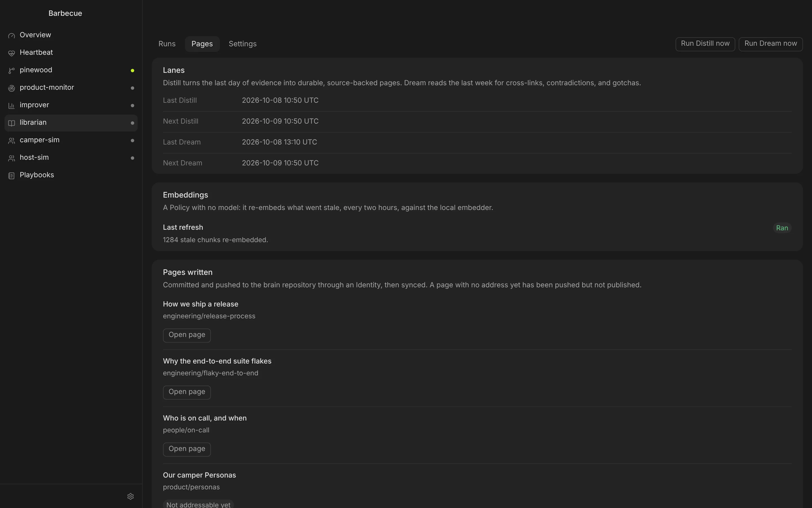Click the product-monitor radar icon
The width and height of the screenshot is (812, 508).
[11, 88]
